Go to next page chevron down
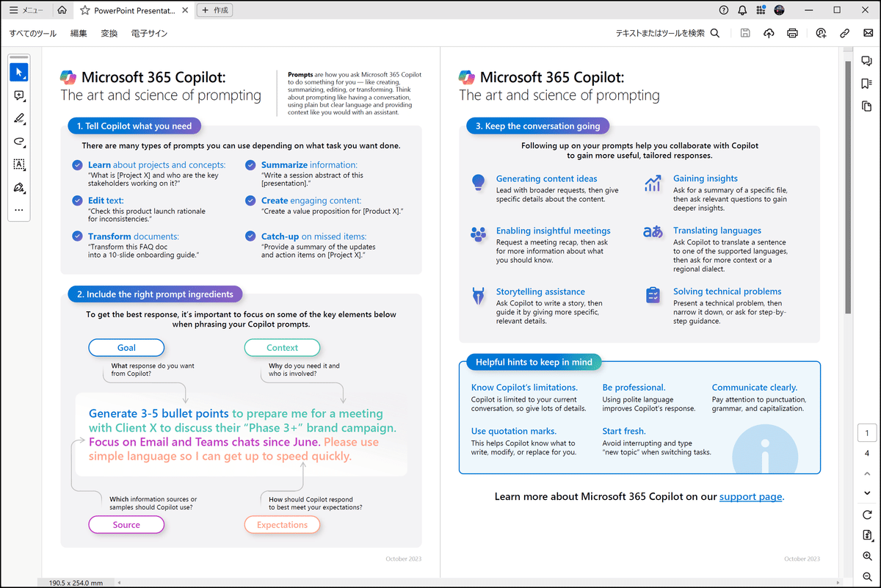 tap(867, 493)
